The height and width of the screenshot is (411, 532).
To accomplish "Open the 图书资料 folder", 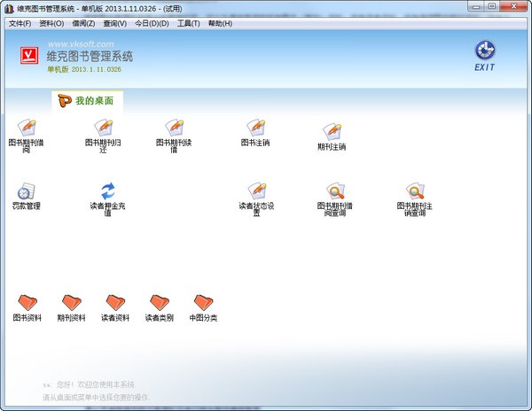I will (27, 303).
